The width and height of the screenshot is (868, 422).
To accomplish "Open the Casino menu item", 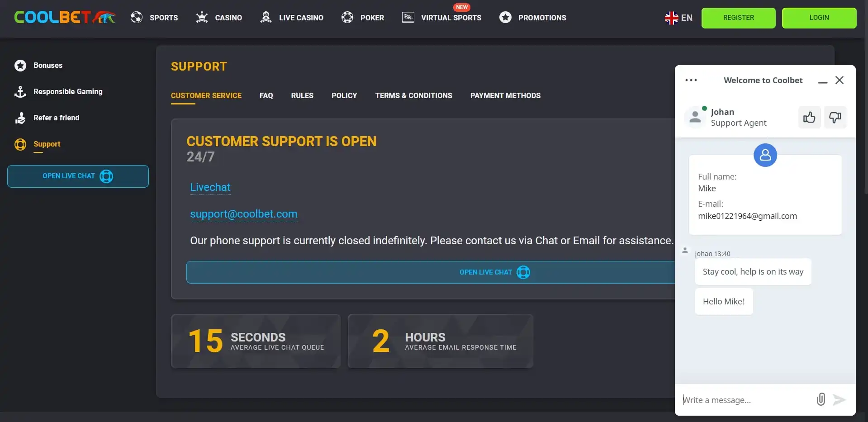I will [228, 18].
